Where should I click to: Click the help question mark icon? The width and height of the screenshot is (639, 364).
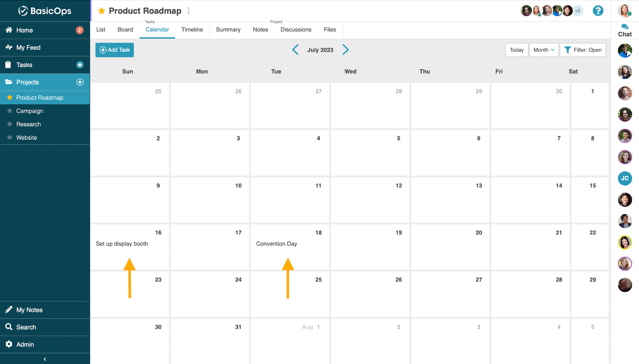(x=598, y=11)
